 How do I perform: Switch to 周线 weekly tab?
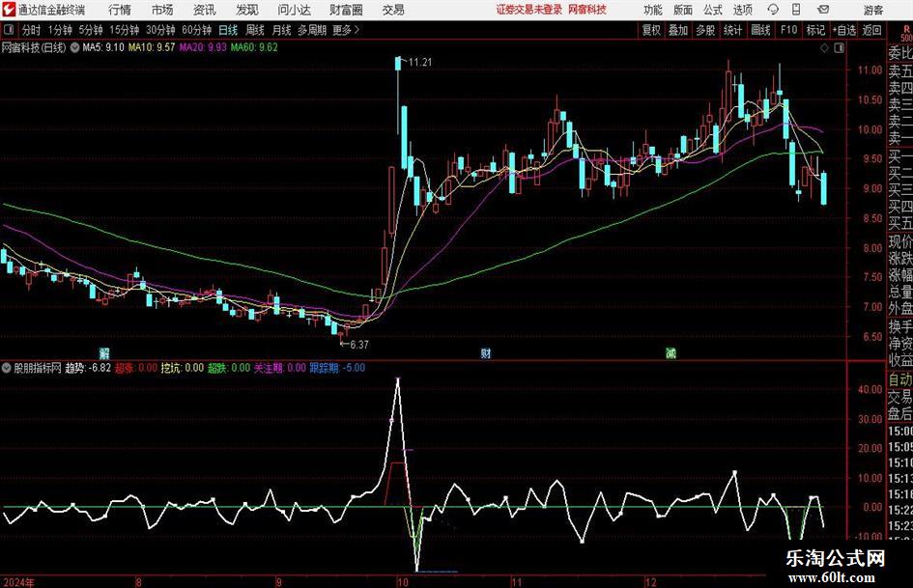click(x=255, y=30)
